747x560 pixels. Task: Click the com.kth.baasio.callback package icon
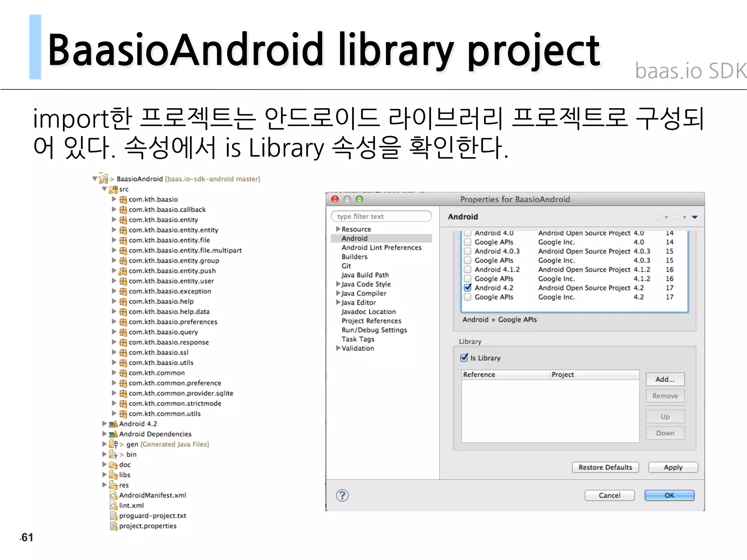[x=123, y=210]
